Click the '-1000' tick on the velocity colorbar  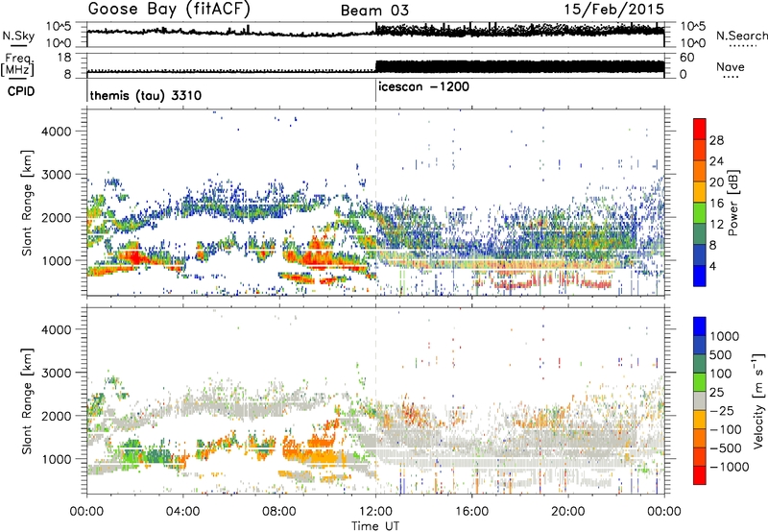pyautogui.click(x=729, y=467)
